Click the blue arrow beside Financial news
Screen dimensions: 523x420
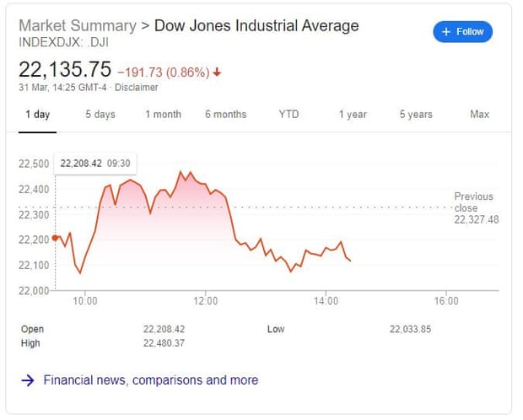(x=28, y=380)
